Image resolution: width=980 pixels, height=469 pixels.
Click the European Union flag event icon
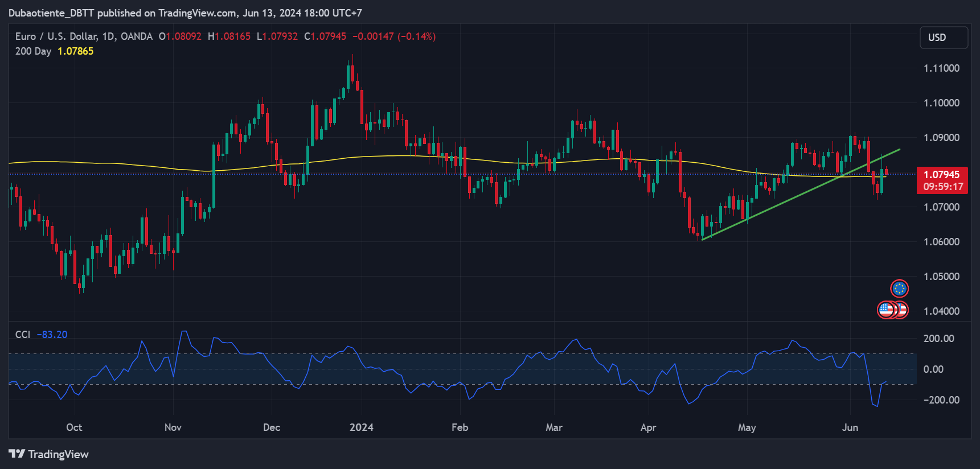(x=899, y=289)
